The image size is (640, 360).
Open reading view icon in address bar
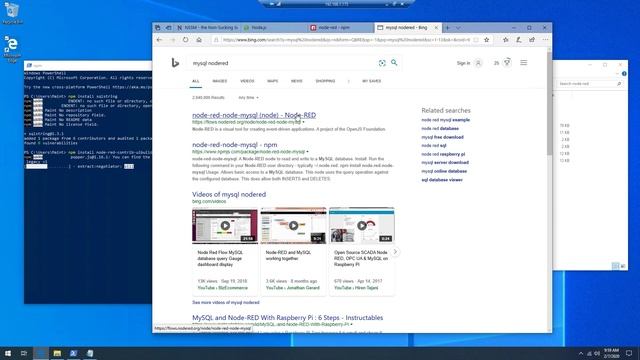[476, 40]
